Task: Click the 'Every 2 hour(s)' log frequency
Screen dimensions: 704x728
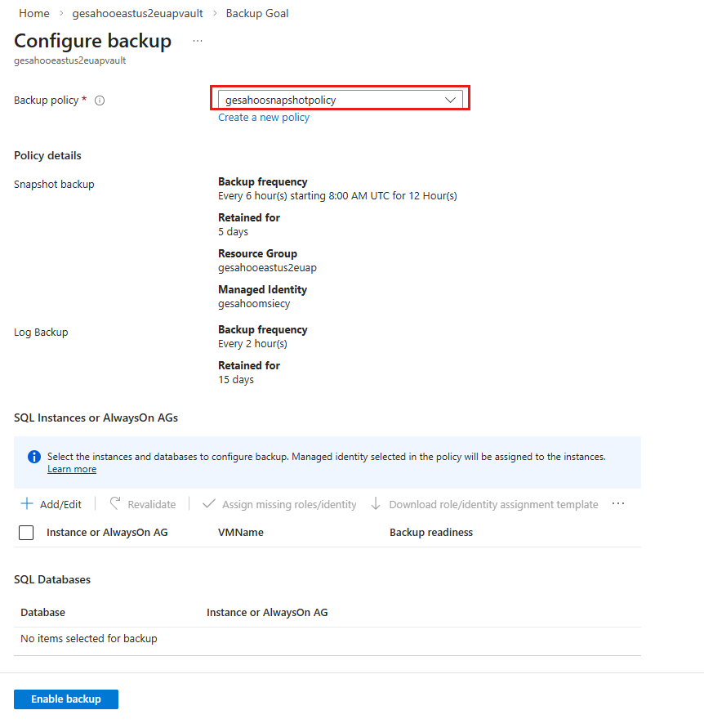Action: point(252,343)
